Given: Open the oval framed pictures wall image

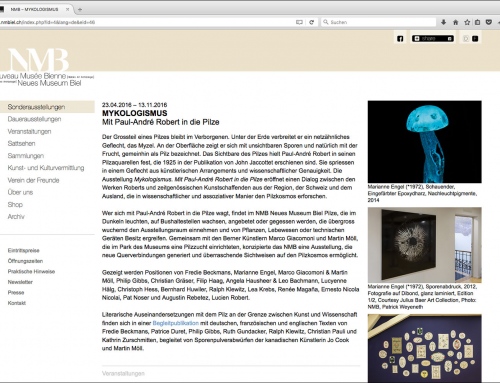Looking at the screenshot, I should pos(424,348).
